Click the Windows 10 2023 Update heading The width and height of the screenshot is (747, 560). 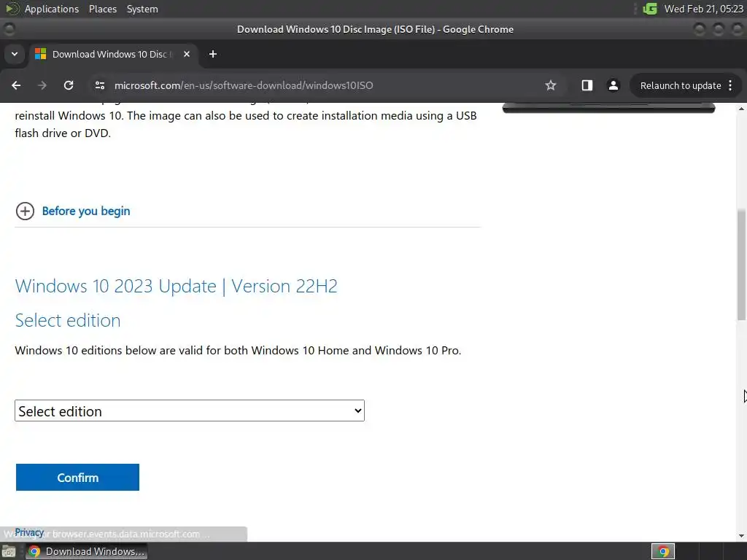[177, 286]
